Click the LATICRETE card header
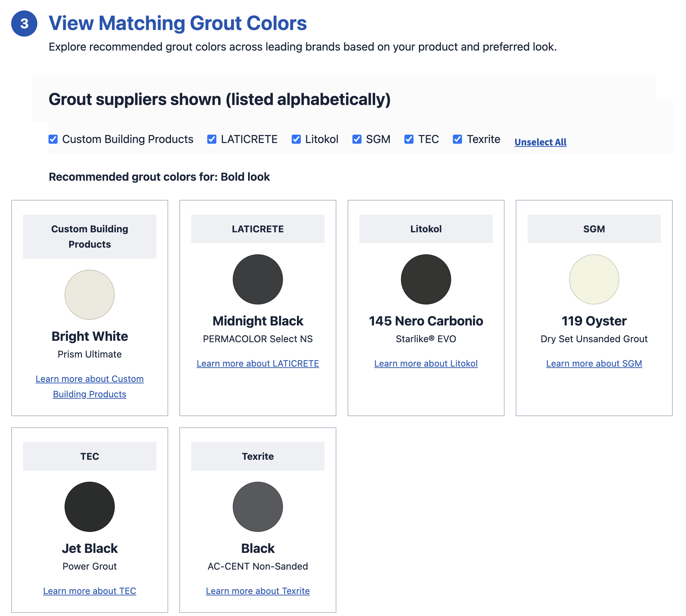The height and width of the screenshot is (616, 686). (258, 229)
